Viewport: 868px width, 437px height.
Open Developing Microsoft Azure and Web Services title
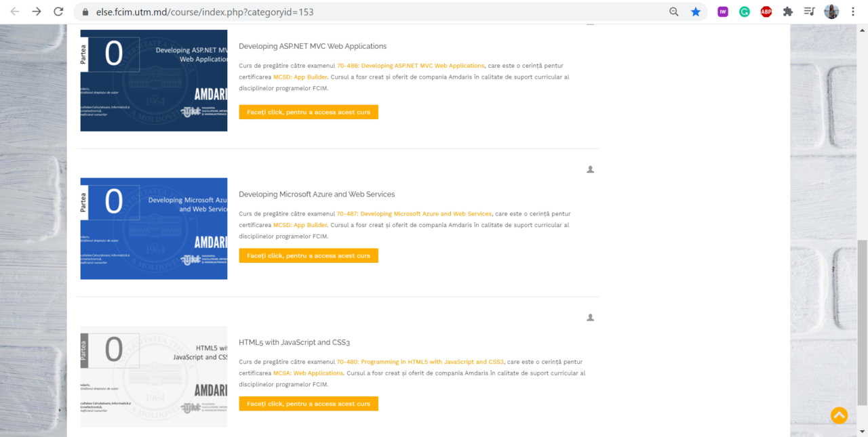click(x=317, y=194)
